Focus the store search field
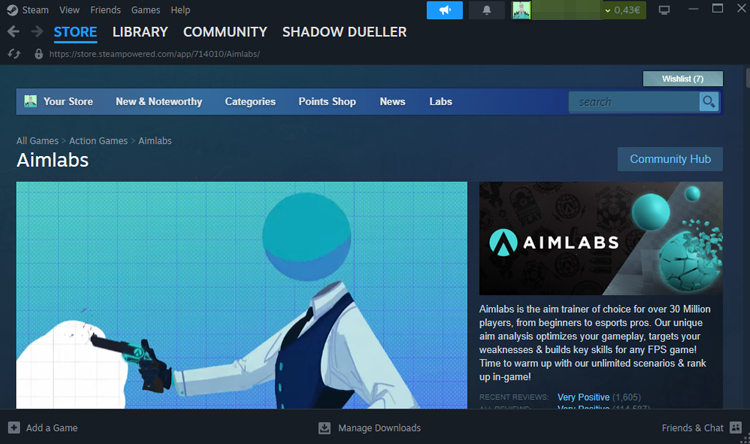The image size is (750, 444). 634,102
